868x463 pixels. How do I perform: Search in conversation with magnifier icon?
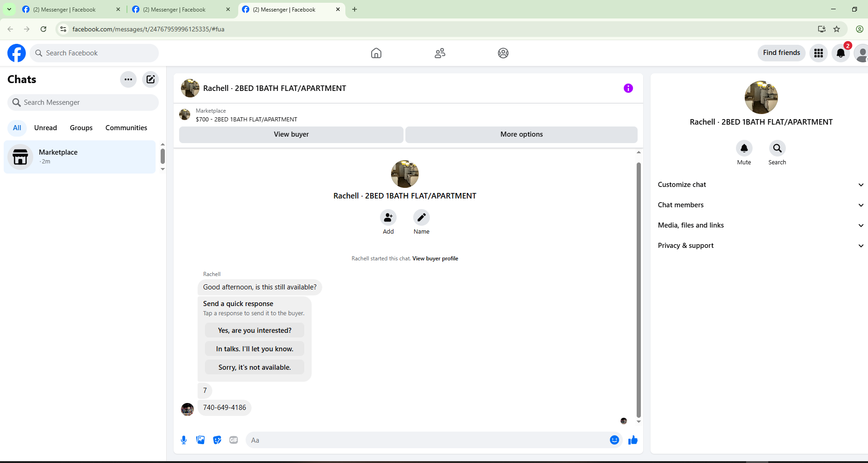(x=778, y=148)
